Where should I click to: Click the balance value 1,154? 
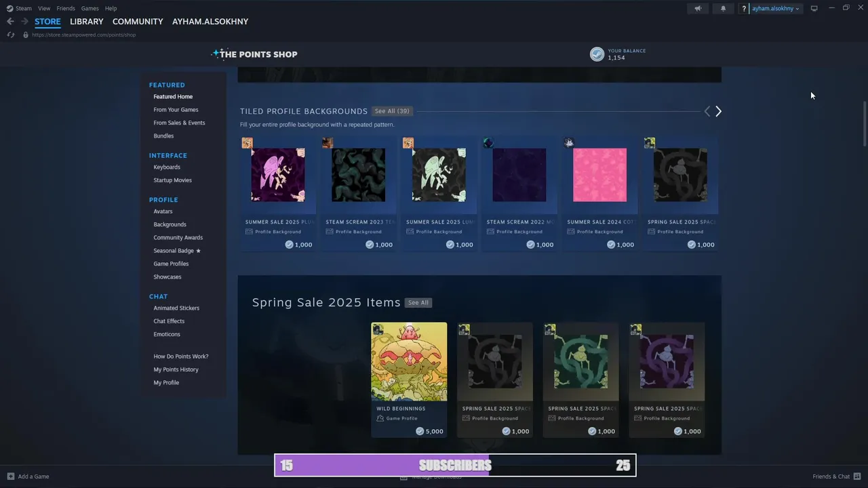tap(616, 58)
